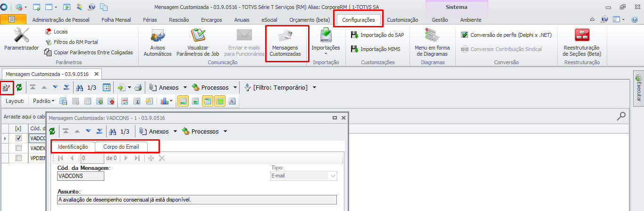Toggle the green highlighted layout view button

click(x=219, y=101)
